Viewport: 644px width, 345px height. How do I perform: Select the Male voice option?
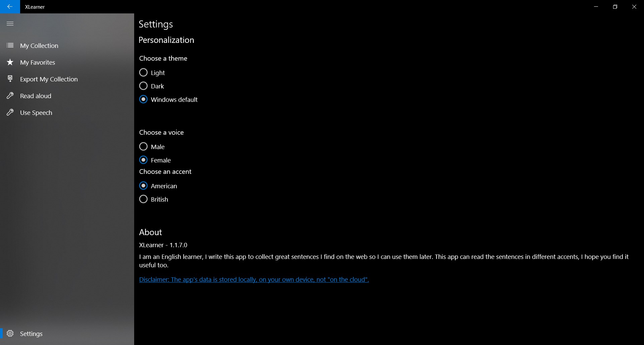pos(144,147)
